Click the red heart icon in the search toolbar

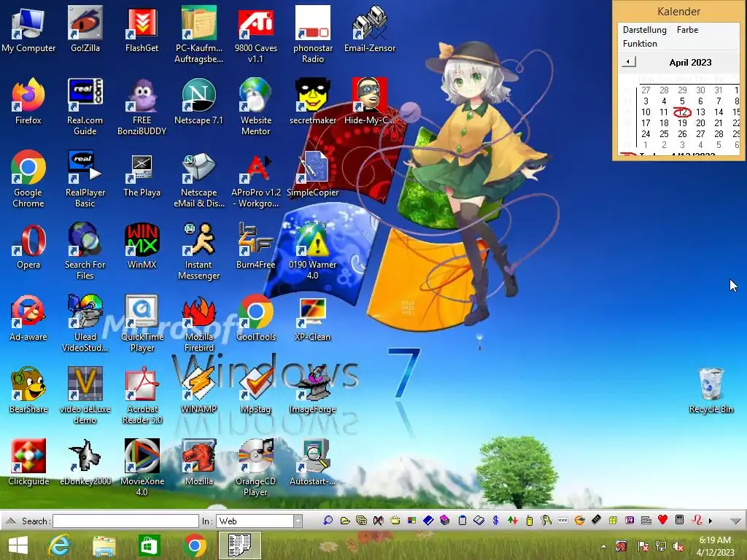[662, 520]
